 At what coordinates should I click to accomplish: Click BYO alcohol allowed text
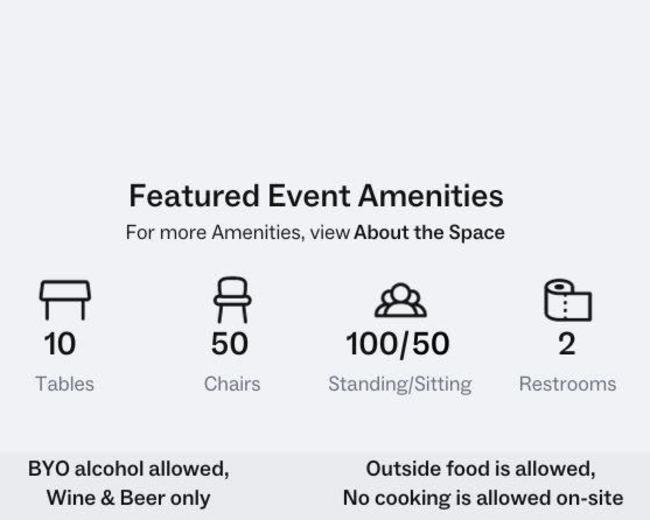point(129,469)
